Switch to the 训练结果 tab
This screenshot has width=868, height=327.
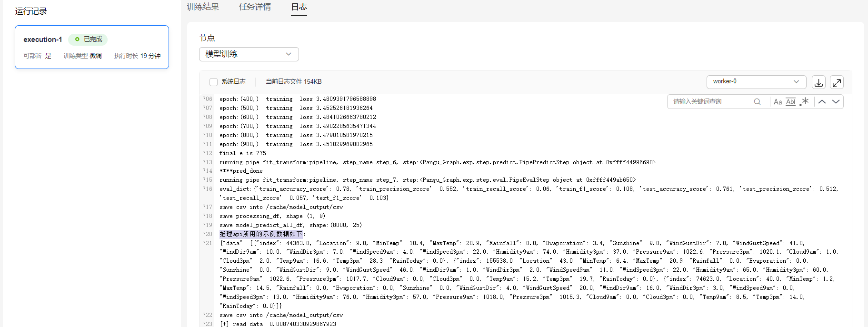tap(203, 7)
